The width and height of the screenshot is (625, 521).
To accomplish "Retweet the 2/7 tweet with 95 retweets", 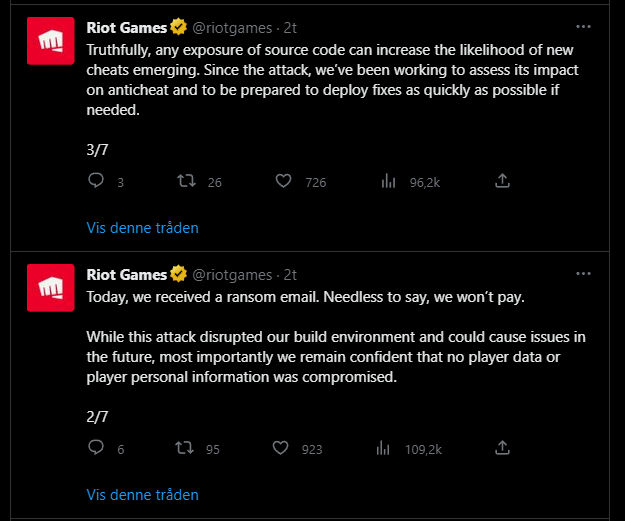I will pos(185,448).
